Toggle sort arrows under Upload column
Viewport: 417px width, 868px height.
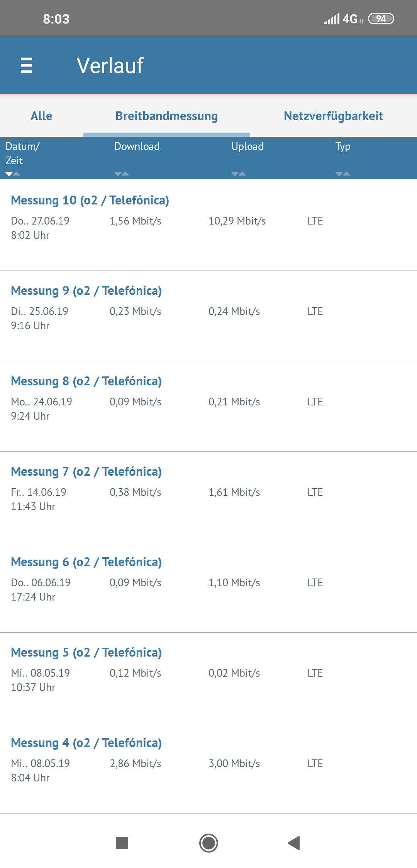(239, 174)
